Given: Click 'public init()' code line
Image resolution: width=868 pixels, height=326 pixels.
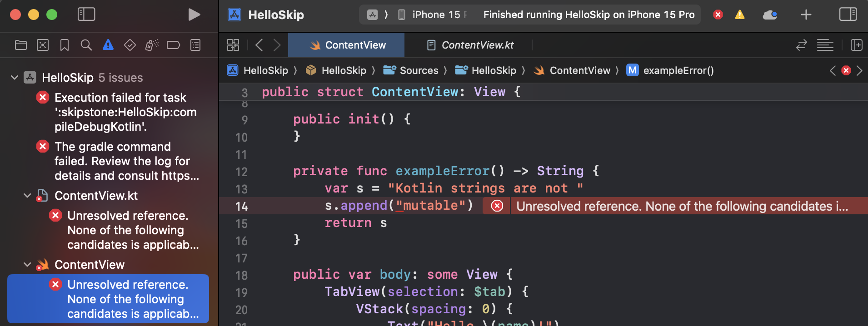Looking at the screenshot, I should tap(352, 119).
